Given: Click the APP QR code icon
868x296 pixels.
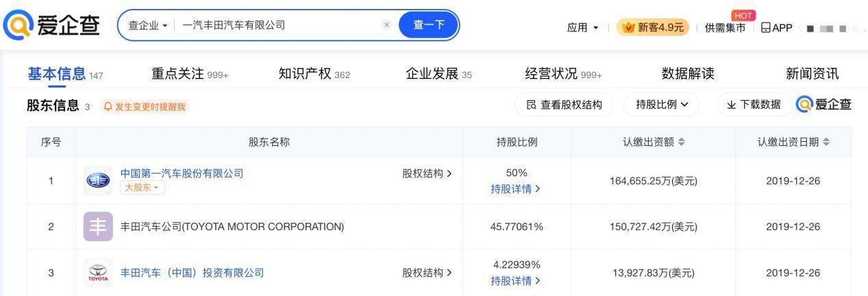Looking at the screenshot, I should coord(766,28).
